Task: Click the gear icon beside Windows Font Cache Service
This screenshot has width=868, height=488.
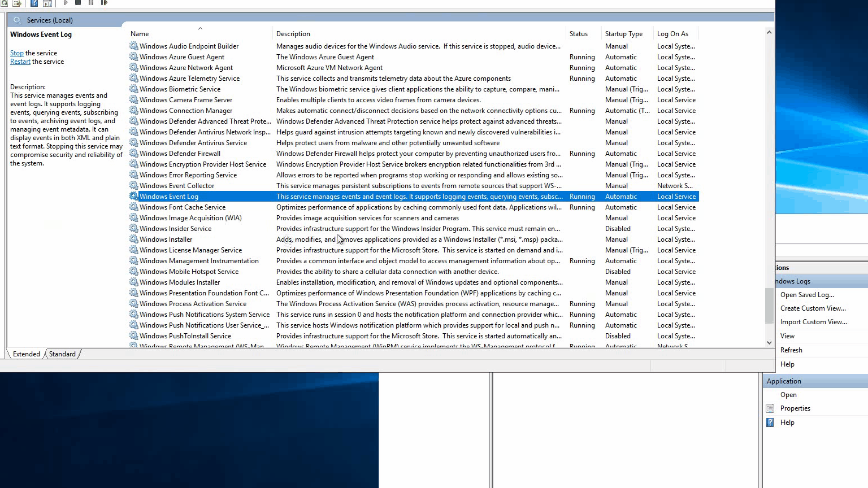Action: point(134,207)
